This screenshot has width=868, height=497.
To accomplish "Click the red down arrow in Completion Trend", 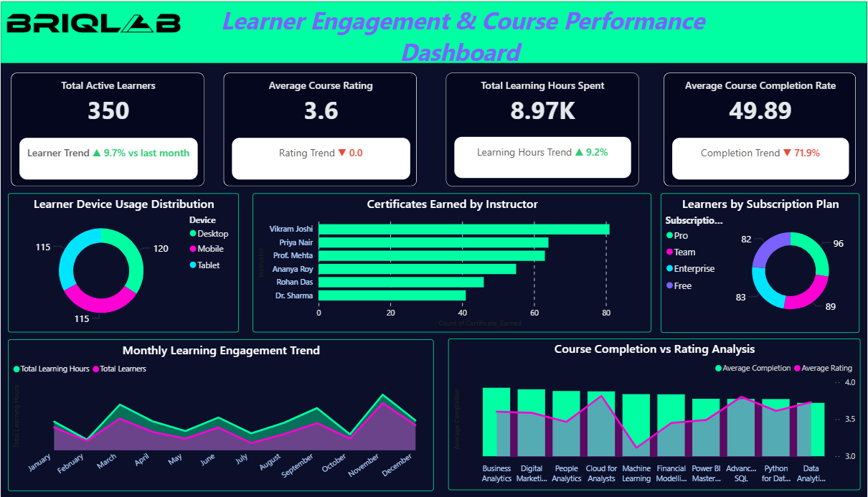I will coord(787,153).
